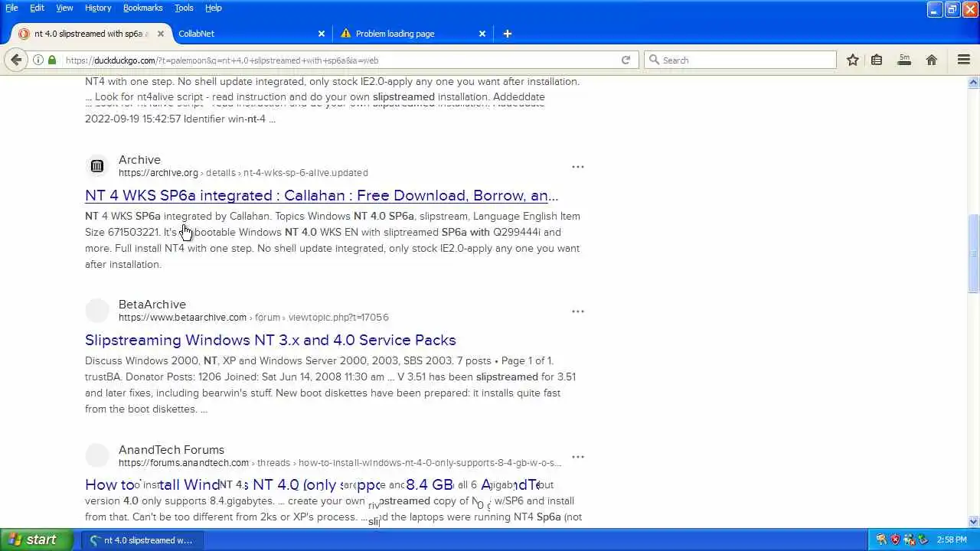Open NT 4 WKS SP6a integrated result link
Viewport: 980px width, 551px height.
(322, 195)
